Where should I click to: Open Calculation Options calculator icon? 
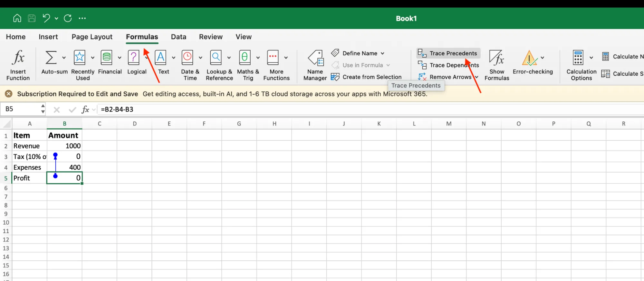578,58
